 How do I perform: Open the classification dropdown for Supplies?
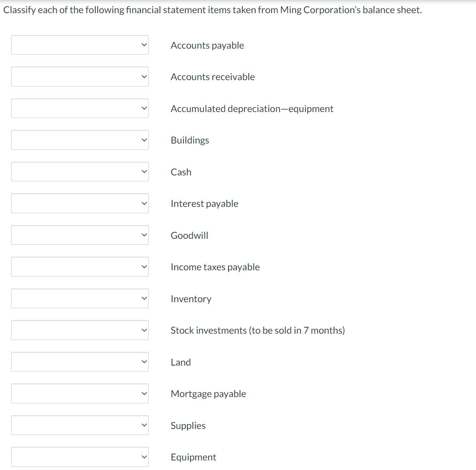(79, 425)
